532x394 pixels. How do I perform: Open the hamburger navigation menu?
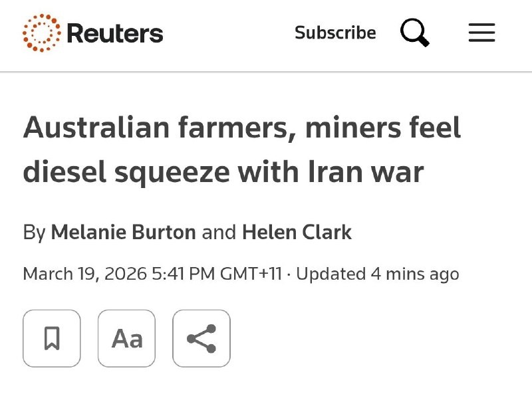point(481,33)
